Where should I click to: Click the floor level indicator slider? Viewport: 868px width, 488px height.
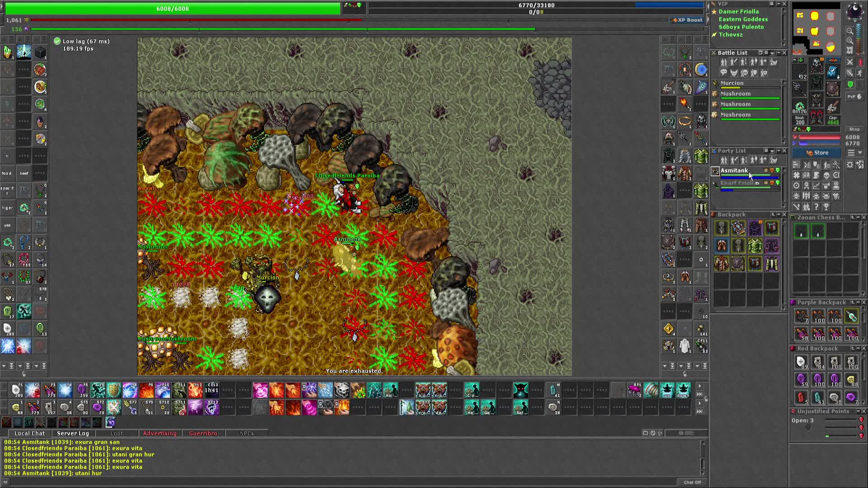click(x=859, y=39)
